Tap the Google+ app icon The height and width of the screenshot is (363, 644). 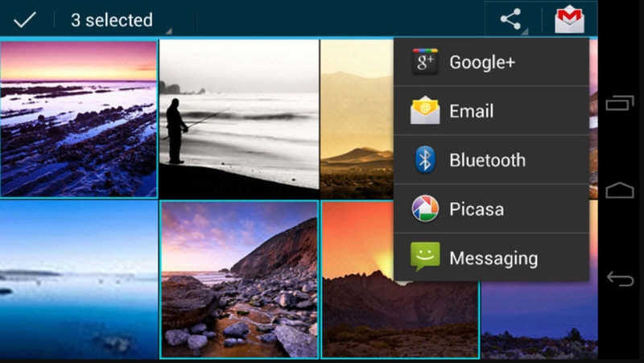(x=425, y=62)
